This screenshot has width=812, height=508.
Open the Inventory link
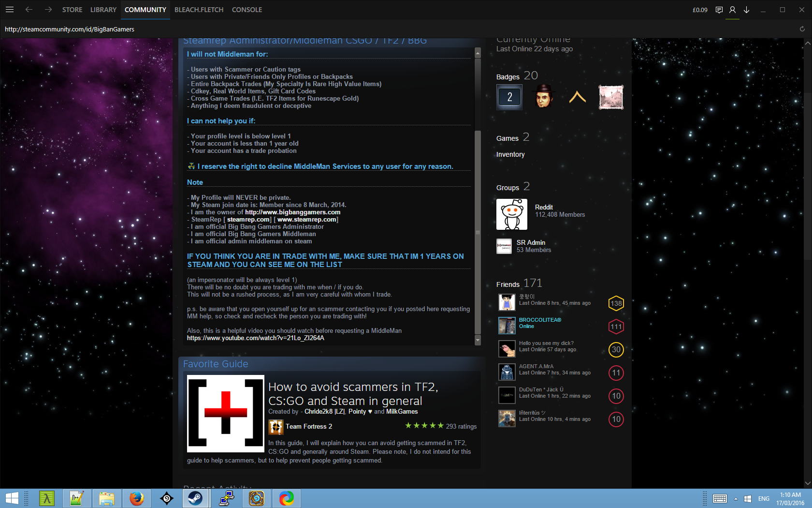pyautogui.click(x=510, y=154)
